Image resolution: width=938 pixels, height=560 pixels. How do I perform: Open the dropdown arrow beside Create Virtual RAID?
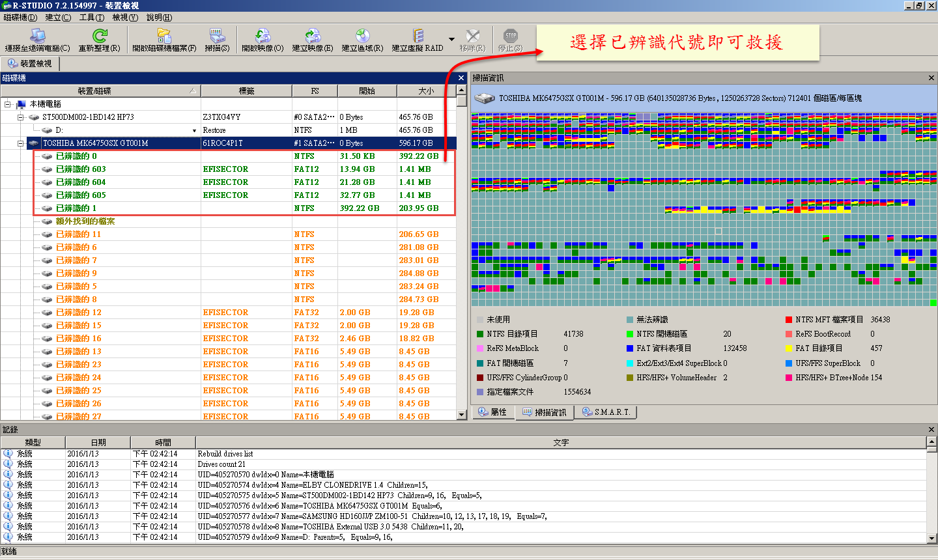[451, 39]
